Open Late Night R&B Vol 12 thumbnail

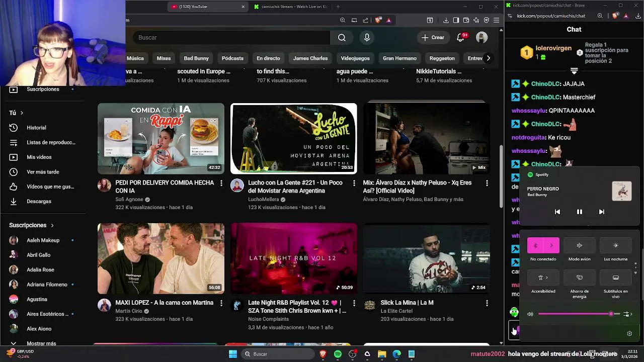(x=294, y=258)
